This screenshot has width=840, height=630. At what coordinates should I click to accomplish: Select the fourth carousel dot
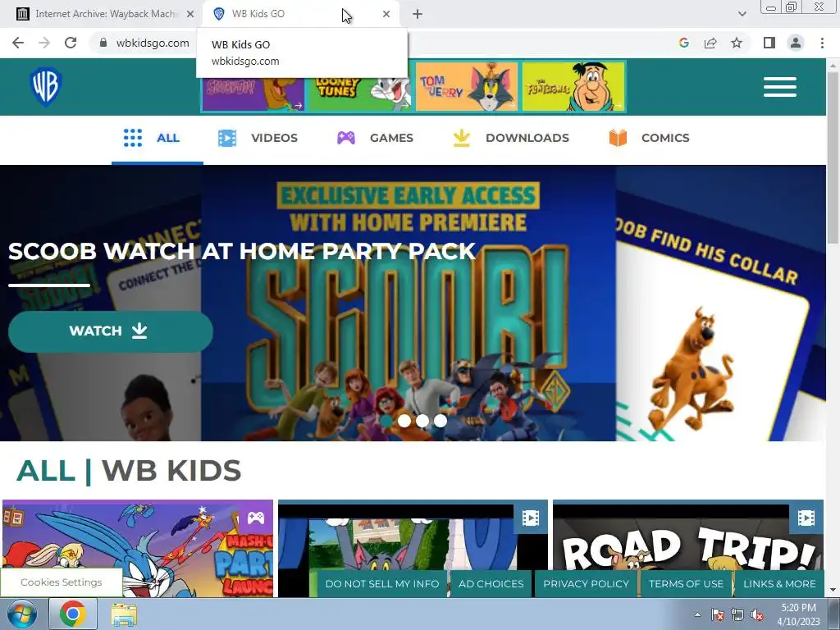click(x=441, y=421)
